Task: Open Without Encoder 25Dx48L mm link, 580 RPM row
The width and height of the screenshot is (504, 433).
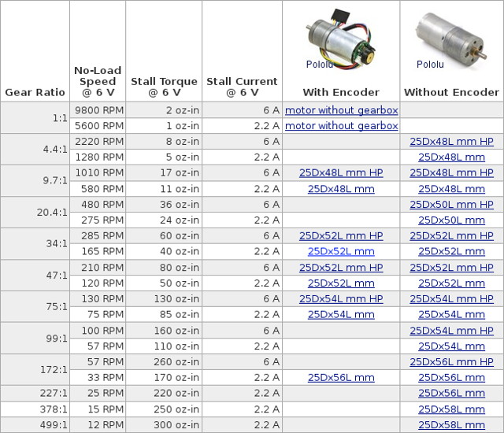Action: pos(451,189)
